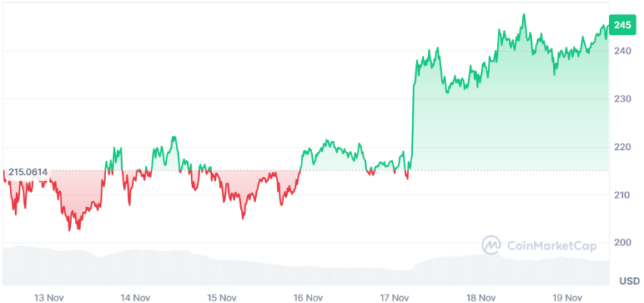Screen dimensions: 644x303
Task: Click the CoinMarketCap watermark text
Action: click(552, 245)
